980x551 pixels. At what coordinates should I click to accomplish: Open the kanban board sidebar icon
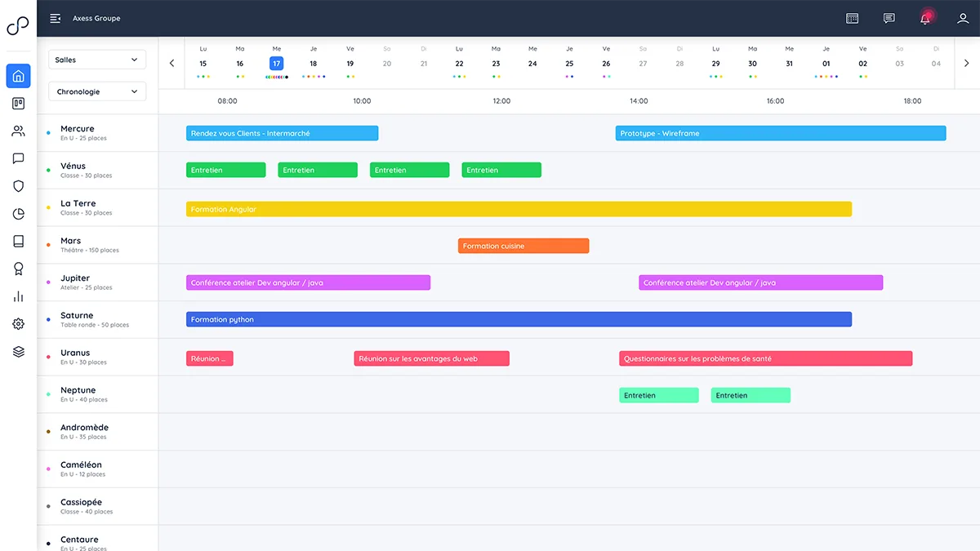(x=18, y=104)
